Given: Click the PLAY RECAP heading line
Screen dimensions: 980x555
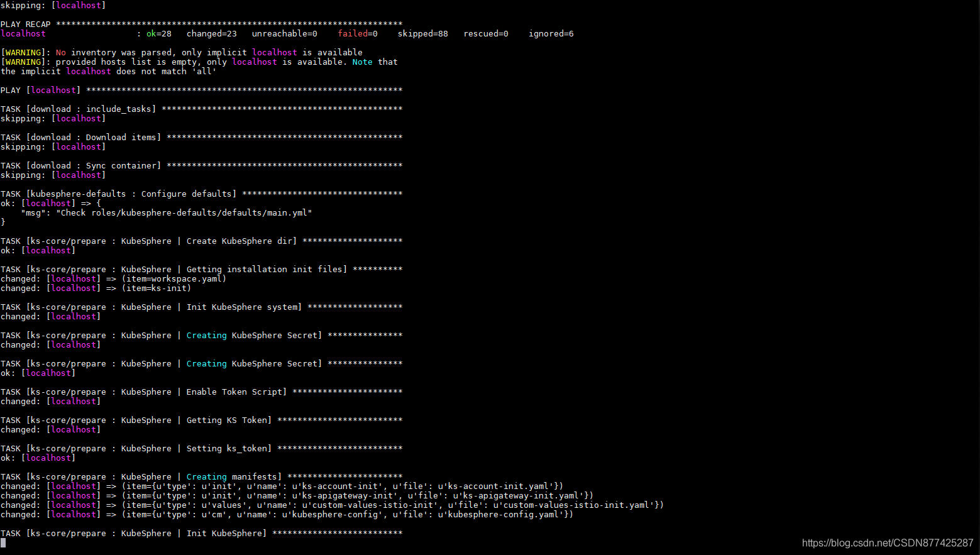Looking at the screenshot, I should tap(201, 25).
